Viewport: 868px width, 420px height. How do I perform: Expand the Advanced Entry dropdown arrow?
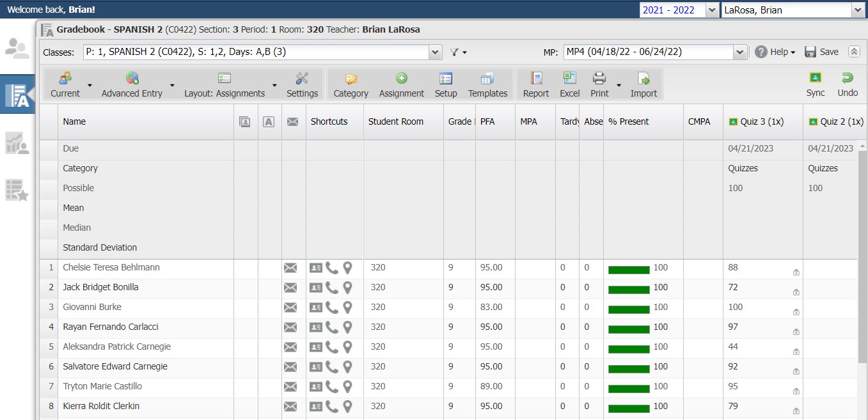[172, 85]
